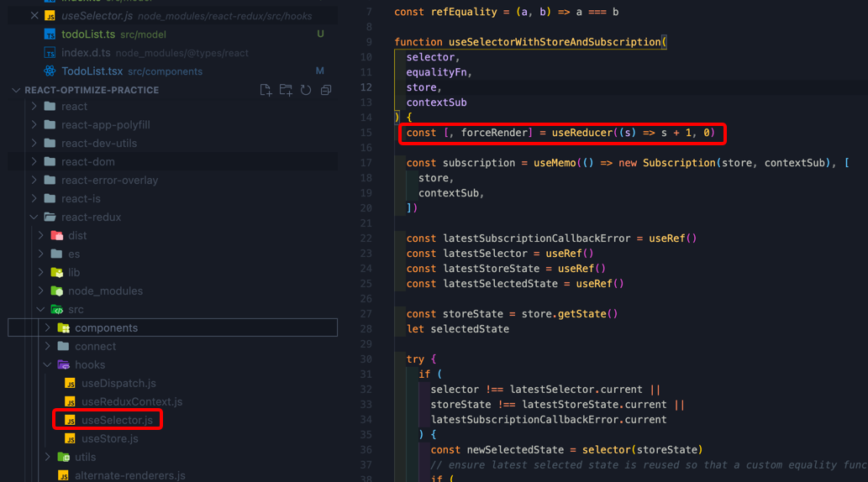Collapse all folders in explorer
Screen dimensions: 868x482
click(326, 90)
